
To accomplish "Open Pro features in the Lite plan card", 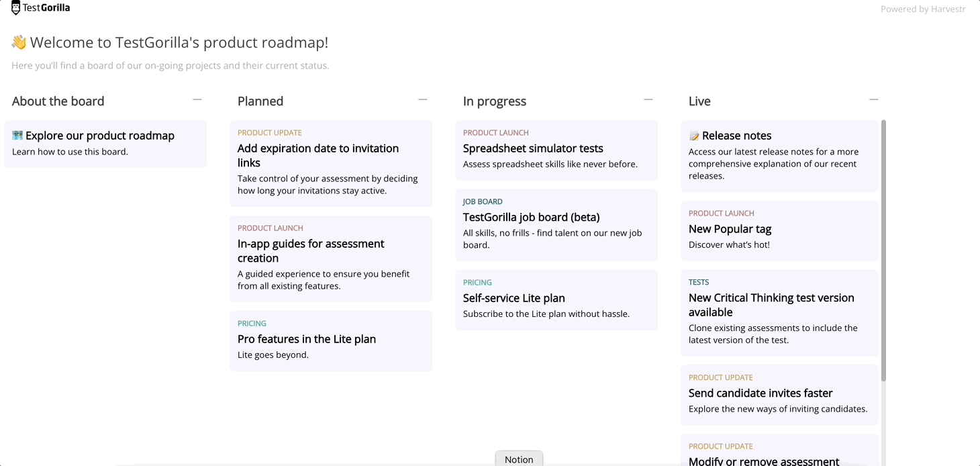I will coord(331,340).
